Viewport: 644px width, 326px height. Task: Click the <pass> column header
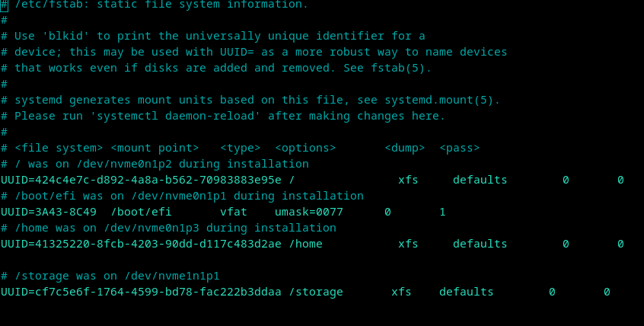pos(459,148)
